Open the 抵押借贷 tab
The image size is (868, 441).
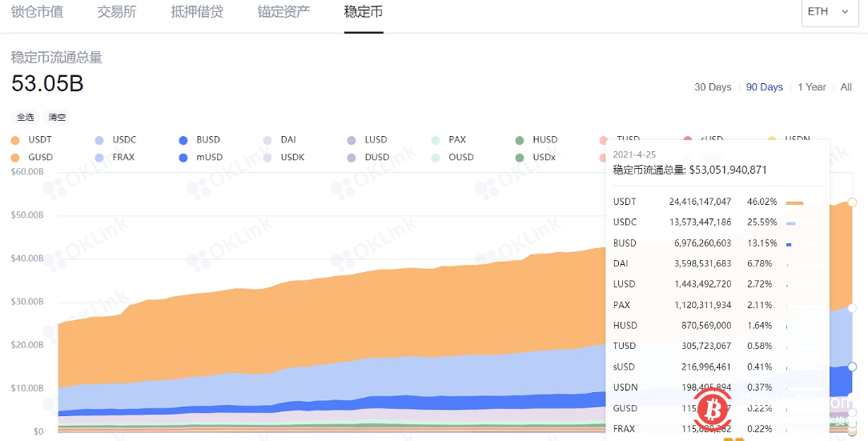[x=197, y=12]
